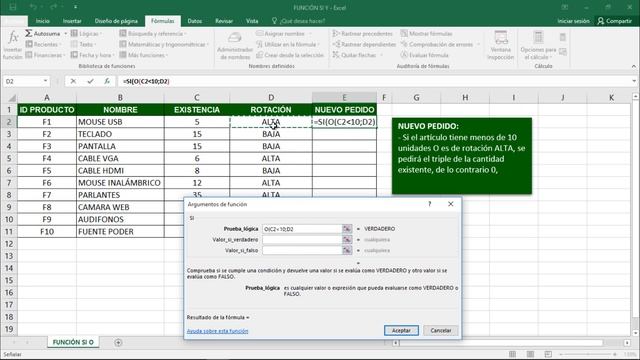Click Rastrear dependientes
The width and height of the screenshot is (640, 360).
coord(364,44)
